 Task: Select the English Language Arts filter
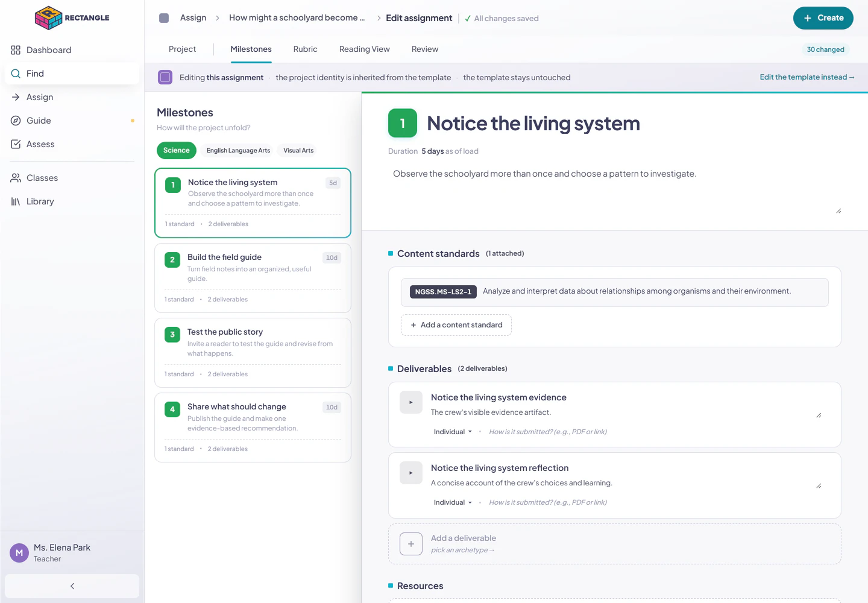pyautogui.click(x=238, y=151)
